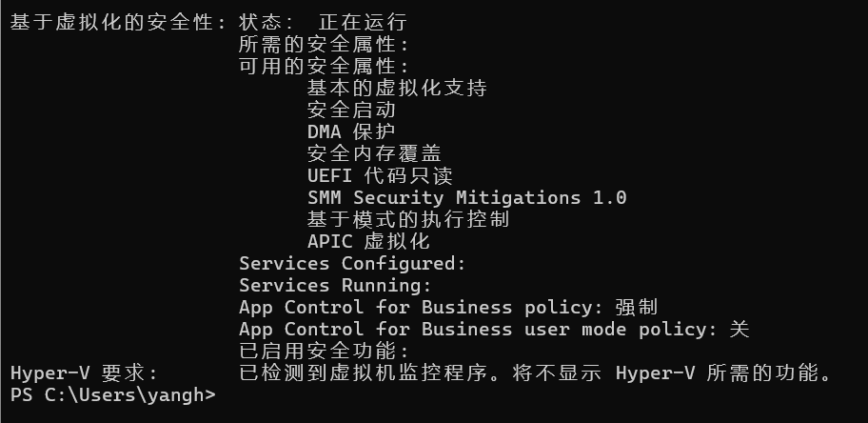Viewport: 868px width, 423px height.
Task: Click the 基于模式的执行控制 entry
Action: pos(408,219)
